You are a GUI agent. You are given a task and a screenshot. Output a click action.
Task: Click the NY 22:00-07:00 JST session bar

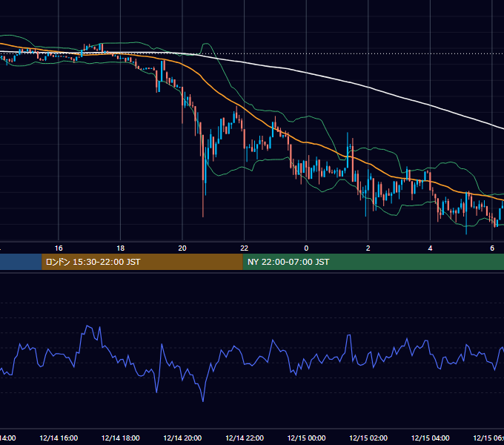click(x=373, y=262)
